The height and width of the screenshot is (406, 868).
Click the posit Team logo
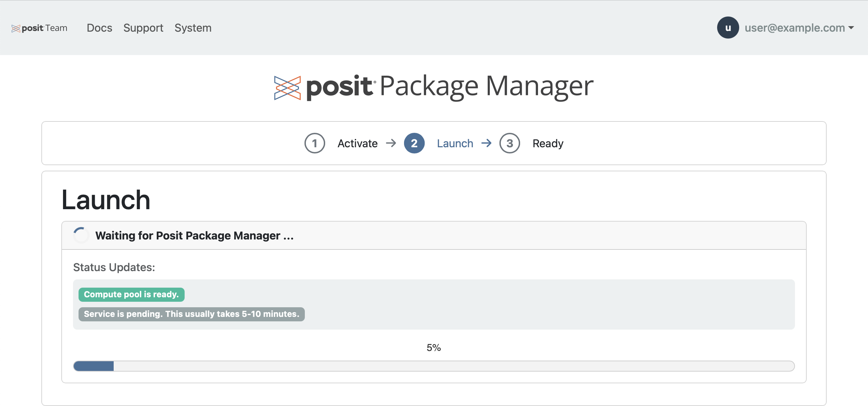tap(39, 28)
